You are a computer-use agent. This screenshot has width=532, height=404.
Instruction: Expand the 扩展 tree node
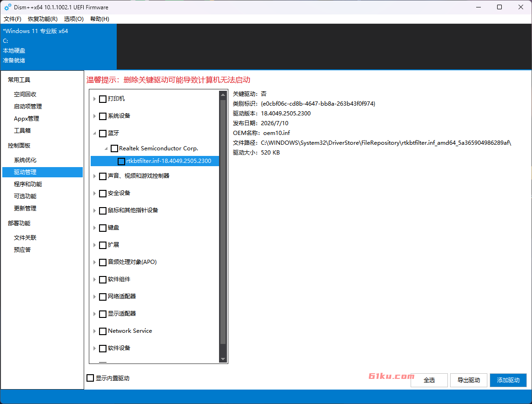(x=95, y=245)
